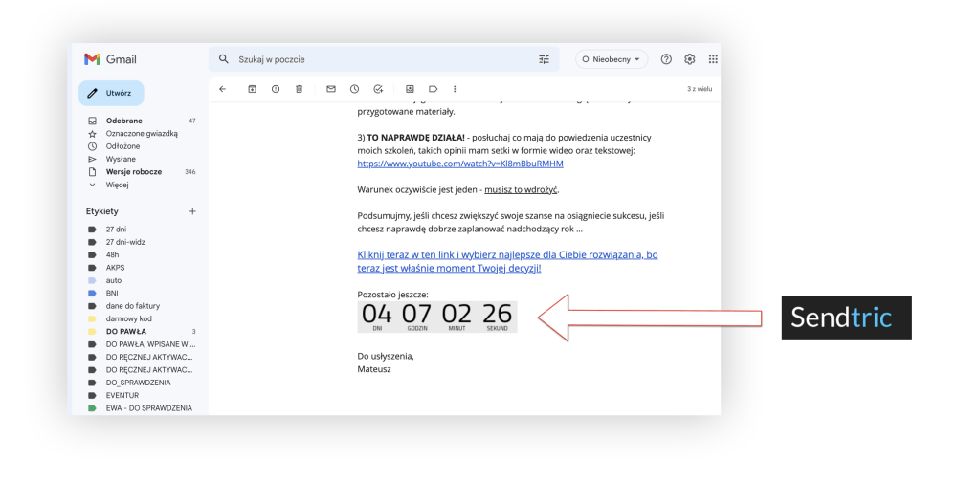Open the Google apps grid icon
Screen dimensions: 980x482
pyautogui.click(x=713, y=59)
